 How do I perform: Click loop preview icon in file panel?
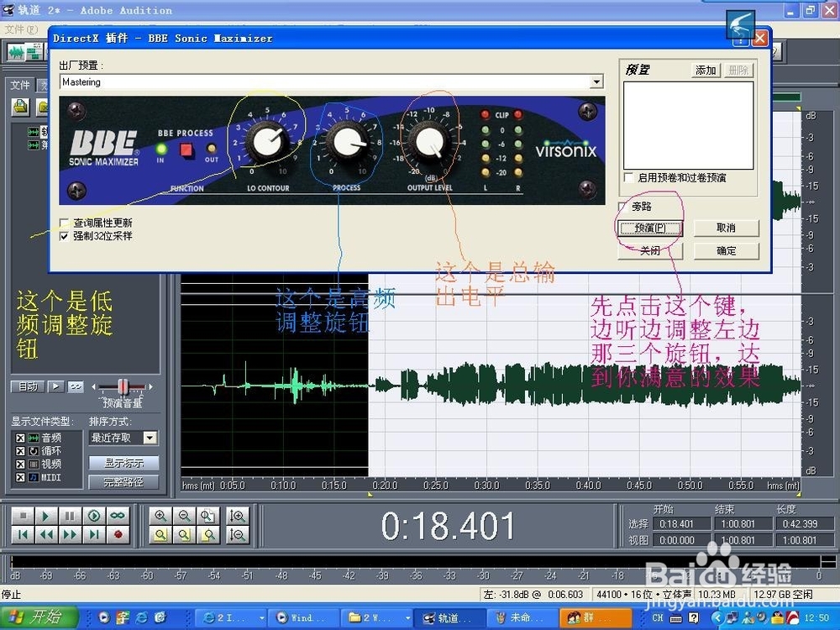pos(76,386)
